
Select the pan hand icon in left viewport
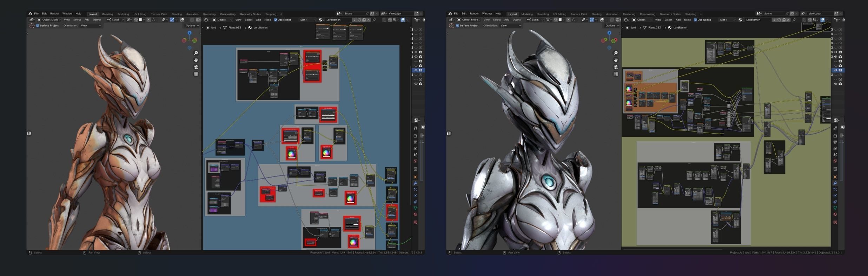(196, 60)
